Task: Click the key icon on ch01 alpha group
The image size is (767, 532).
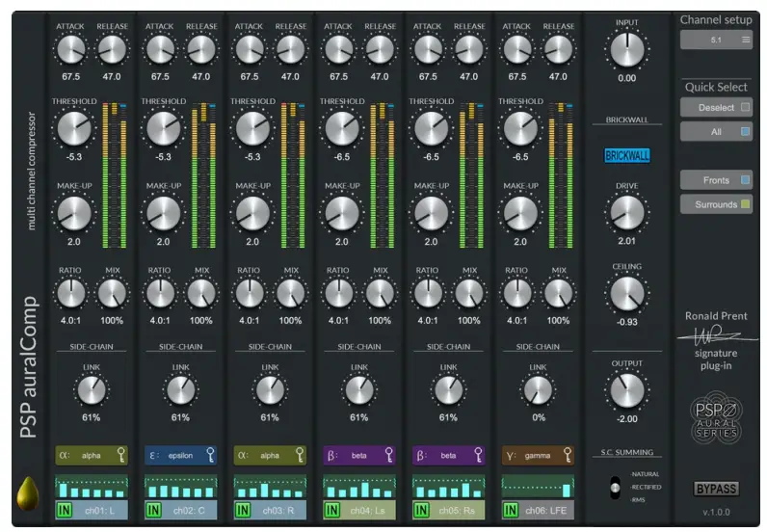Action: (121, 455)
